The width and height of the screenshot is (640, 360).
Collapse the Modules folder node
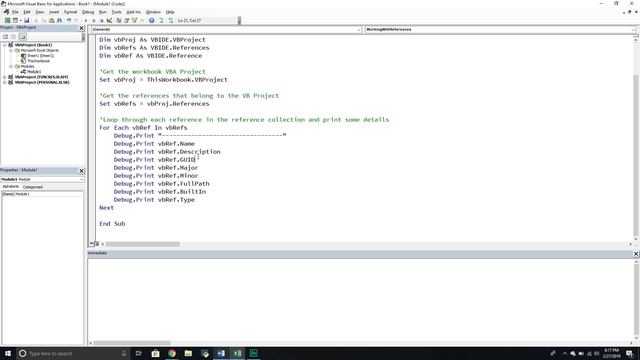pyautogui.click(x=11, y=67)
